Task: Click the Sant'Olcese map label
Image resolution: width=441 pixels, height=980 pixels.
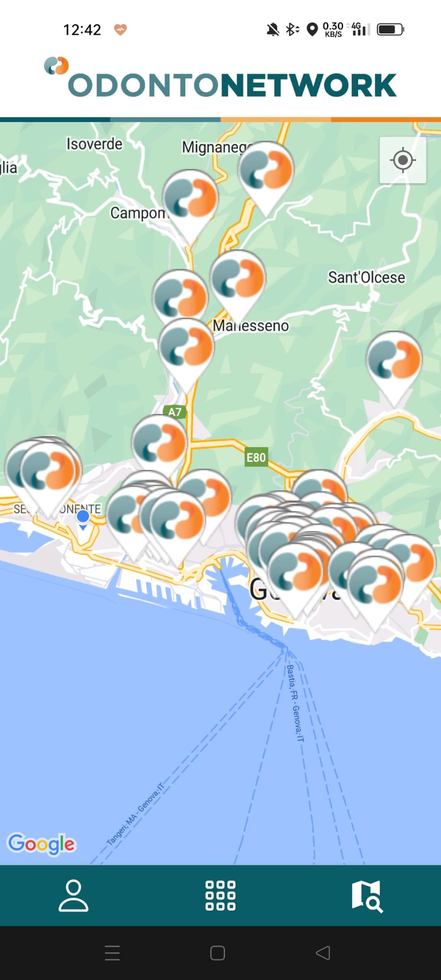Action: click(366, 277)
